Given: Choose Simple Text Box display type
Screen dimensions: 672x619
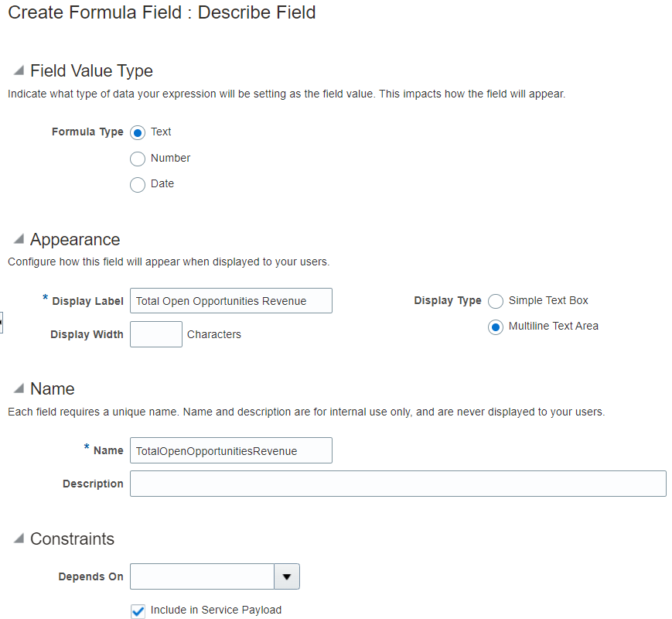Looking at the screenshot, I should pos(495,301).
